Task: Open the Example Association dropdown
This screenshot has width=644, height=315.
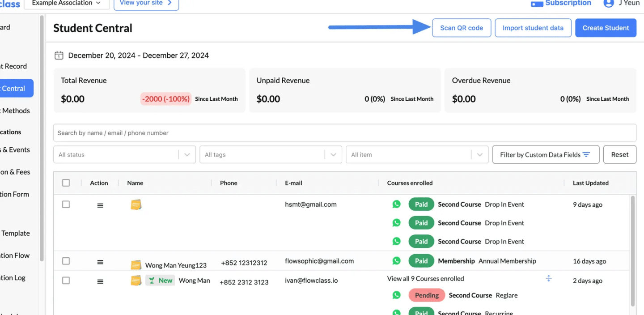Action: point(66,3)
